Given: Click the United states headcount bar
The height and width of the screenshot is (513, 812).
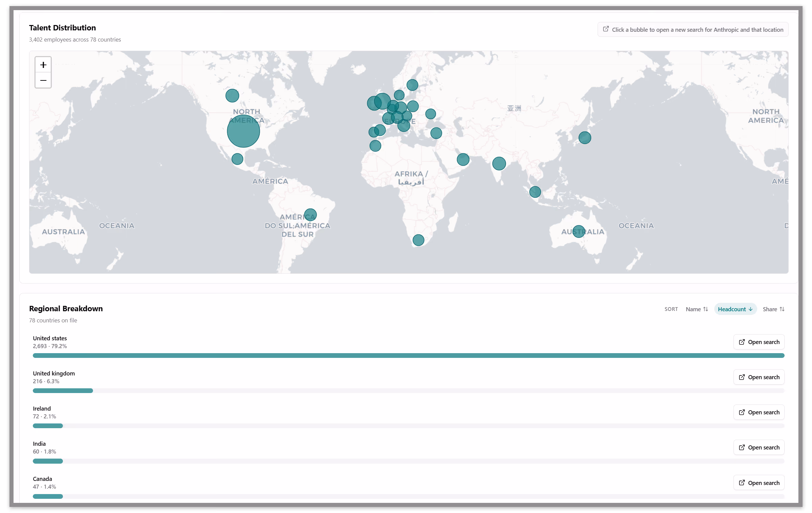Looking at the screenshot, I should 409,356.
